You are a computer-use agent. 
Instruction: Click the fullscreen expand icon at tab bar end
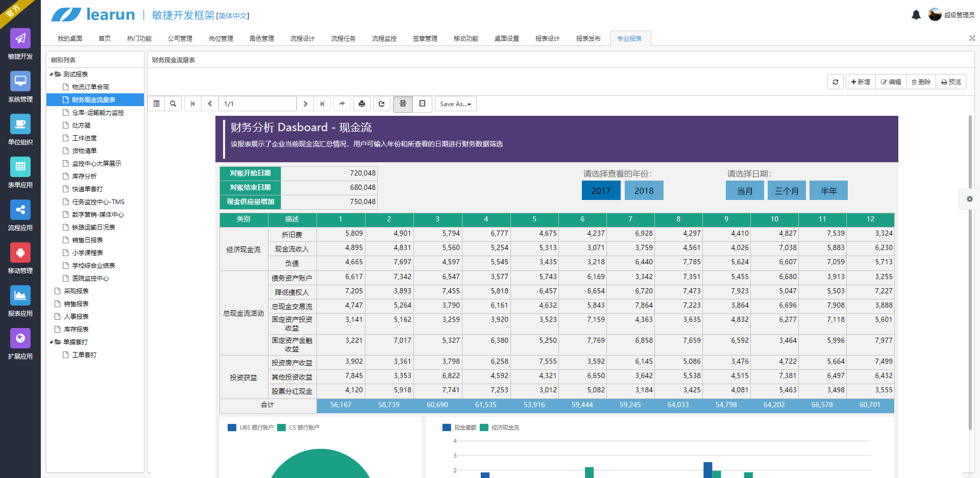click(972, 38)
